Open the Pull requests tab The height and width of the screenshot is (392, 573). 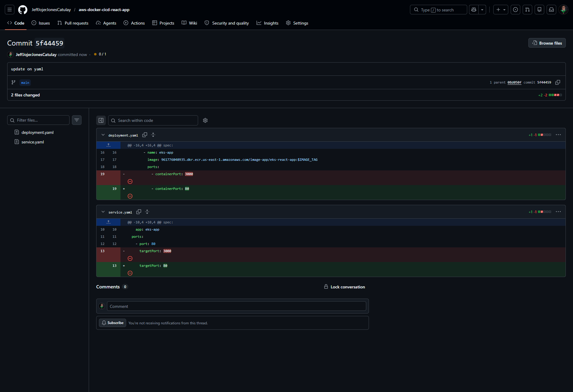click(x=73, y=23)
